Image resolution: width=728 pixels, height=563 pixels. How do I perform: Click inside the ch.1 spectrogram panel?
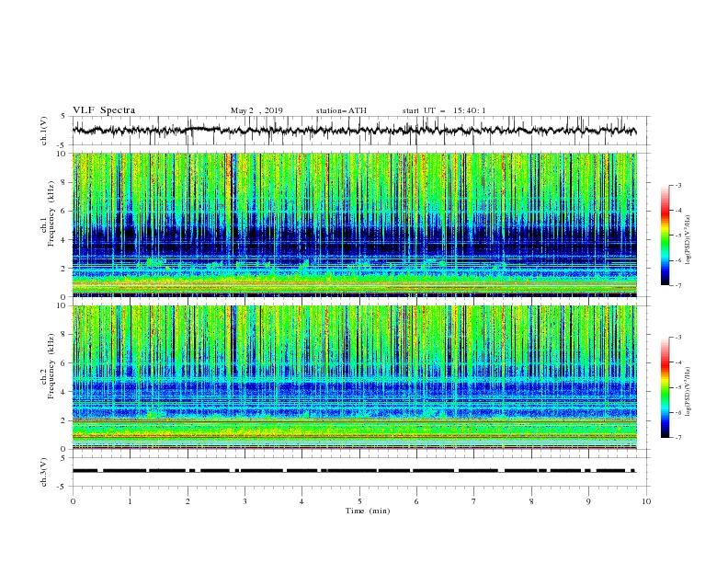click(354, 224)
